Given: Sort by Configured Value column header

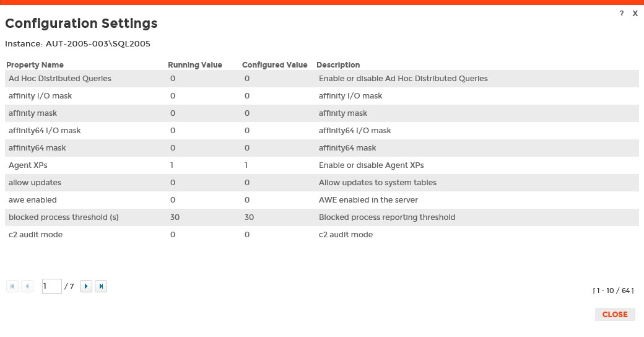Looking at the screenshot, I should [x=274, y=65].
